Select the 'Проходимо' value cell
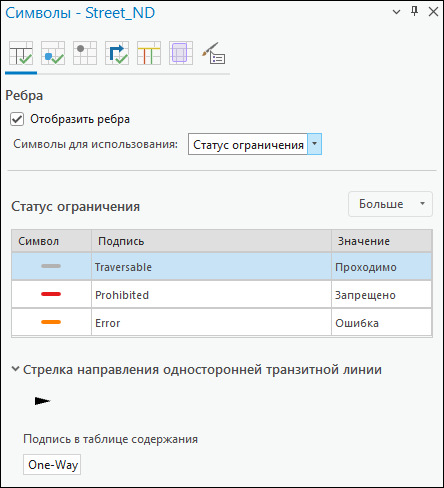Image resolution: width=444 pixels, height=488 pixels. point(382,266)
